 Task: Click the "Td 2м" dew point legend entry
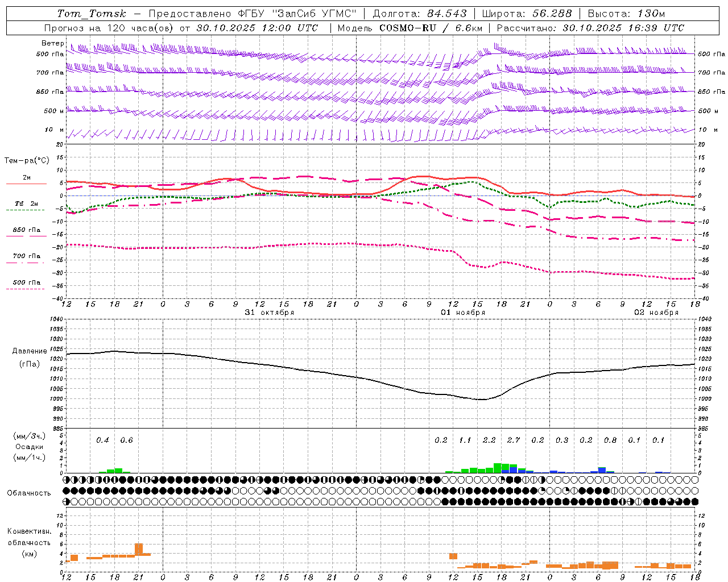click(27, 203)
